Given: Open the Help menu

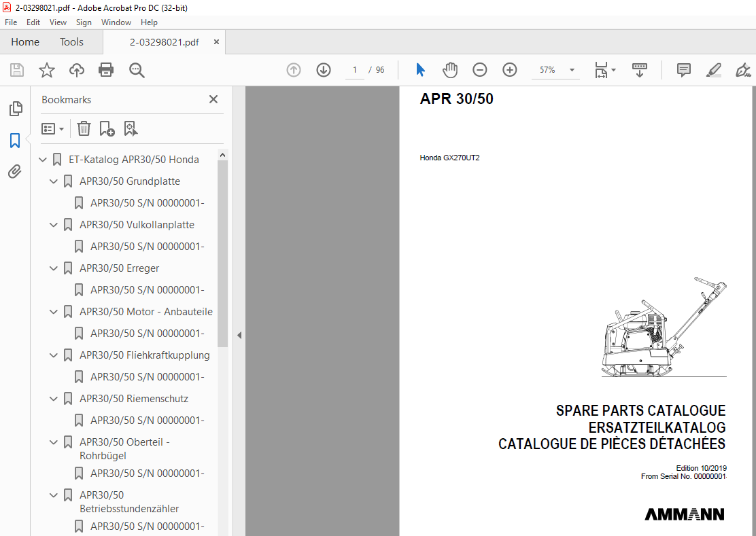Looking at the screenshot, I should 149,22.
